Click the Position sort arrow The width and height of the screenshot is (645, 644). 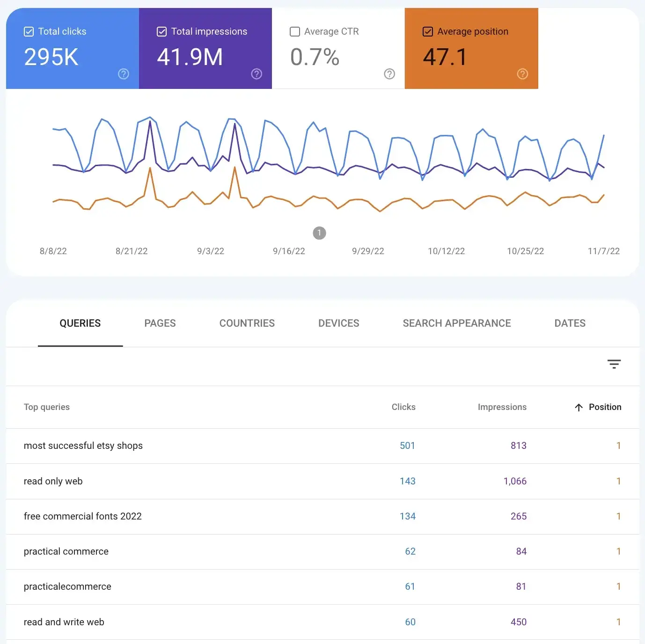pos(579,407)
